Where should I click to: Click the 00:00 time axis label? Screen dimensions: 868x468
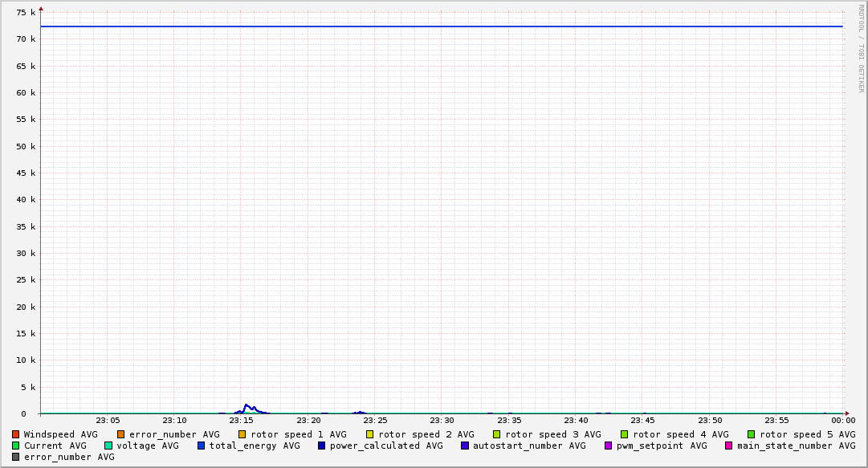(842, 420)
